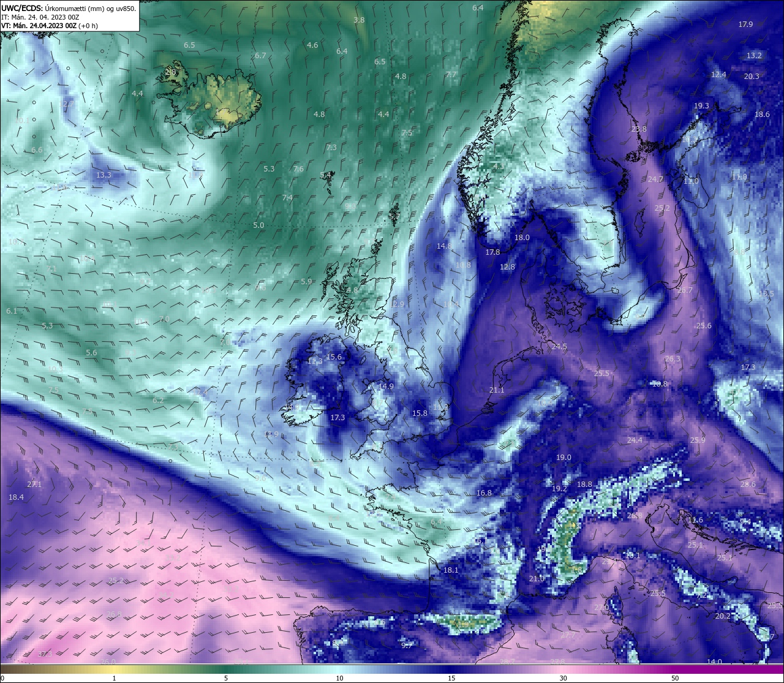784x683 pixels.
Task: Click the map value 21.1
Action: click(x=497, y=390)
